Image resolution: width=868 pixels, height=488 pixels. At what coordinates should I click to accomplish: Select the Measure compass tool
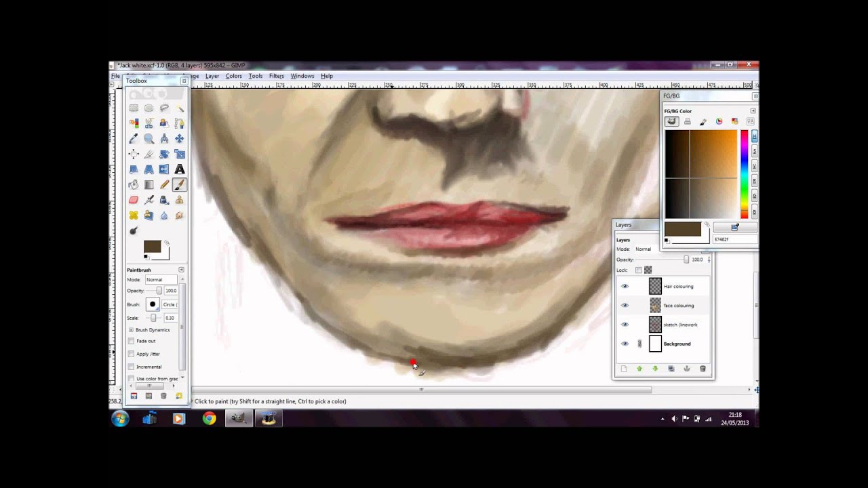point(164,139)
